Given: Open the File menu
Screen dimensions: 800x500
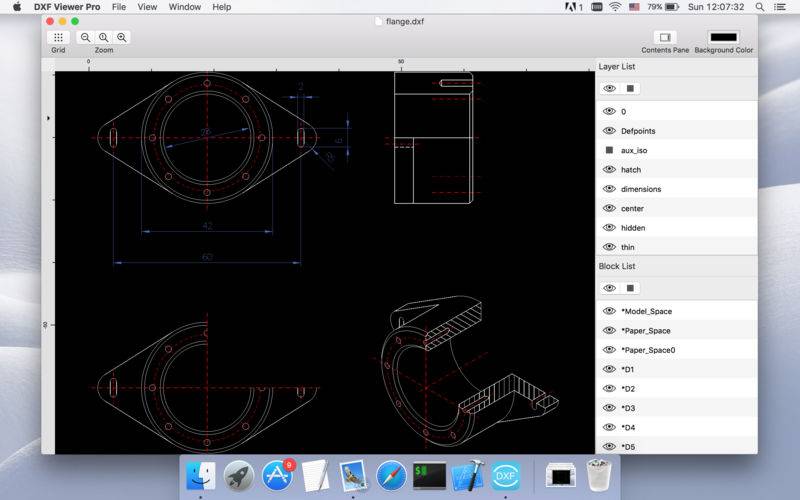Looking at the screenshot, I should pyautogui.click(x=119, y=7).
